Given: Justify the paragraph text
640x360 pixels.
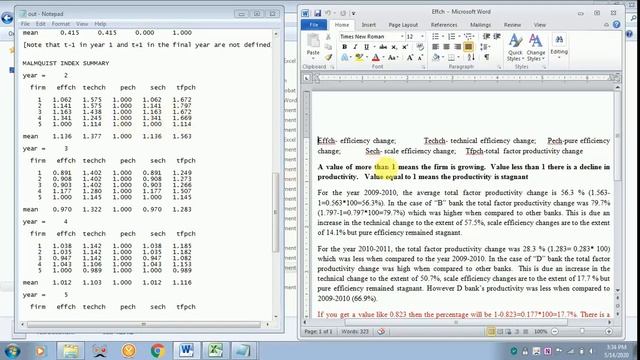Looking at the screenshot, I should tap(469, 47).
